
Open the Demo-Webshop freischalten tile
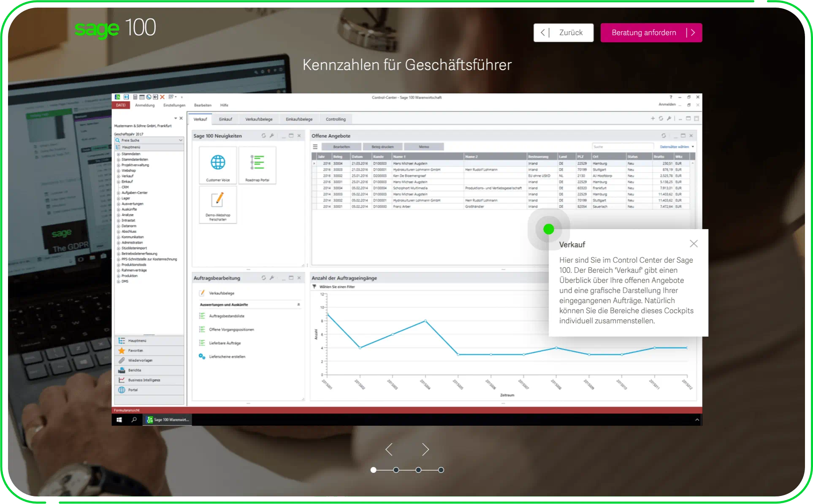(x=218, y=205)
